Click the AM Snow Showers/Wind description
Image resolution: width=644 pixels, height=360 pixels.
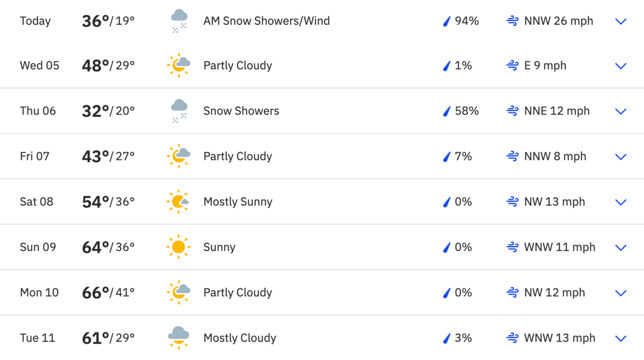coord(267,21)
